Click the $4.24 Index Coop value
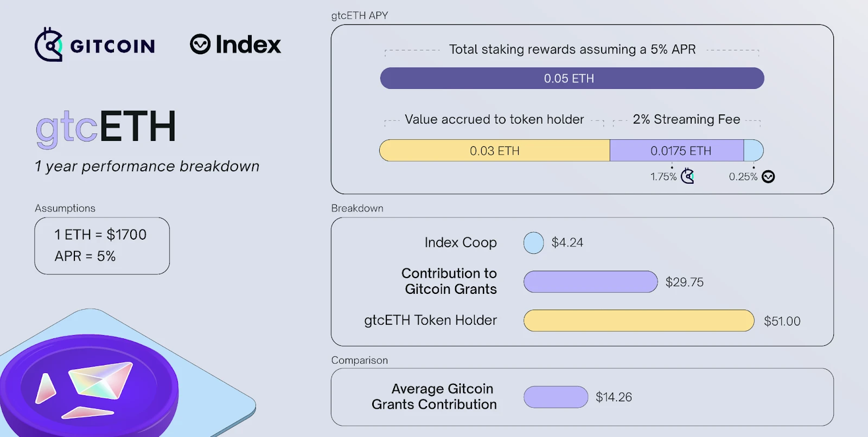The width and height of the screenshot is (868, 437). click(567, 242)
